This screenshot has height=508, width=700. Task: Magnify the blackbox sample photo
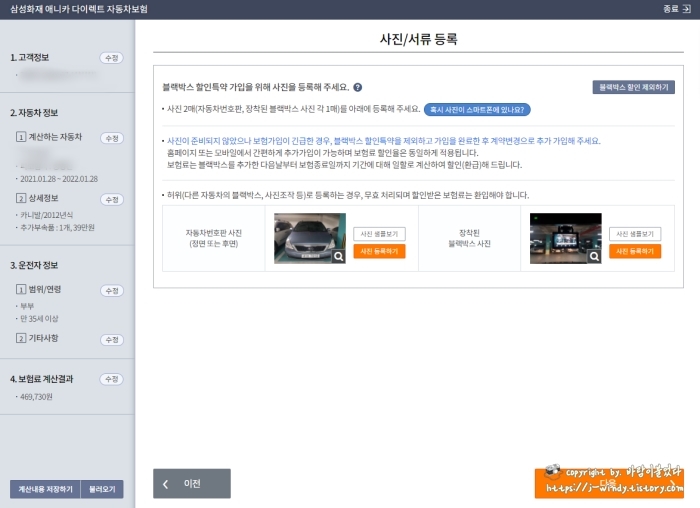595,256
